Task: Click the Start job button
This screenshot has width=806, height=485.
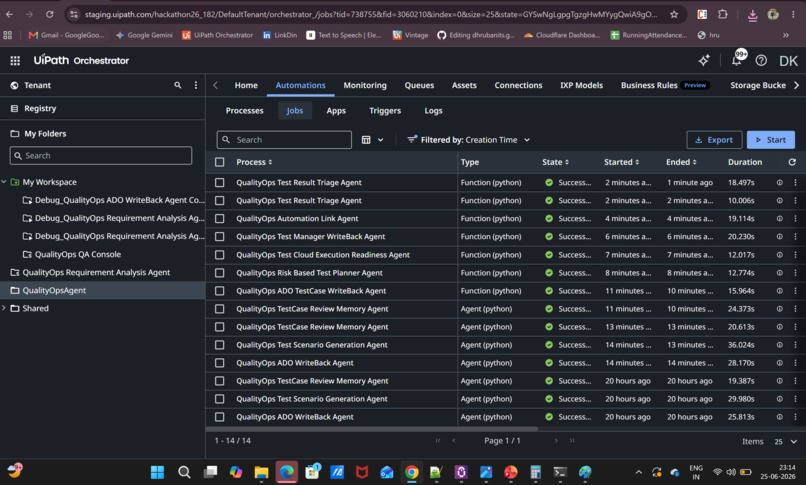Action: click(x=771, y=140)
